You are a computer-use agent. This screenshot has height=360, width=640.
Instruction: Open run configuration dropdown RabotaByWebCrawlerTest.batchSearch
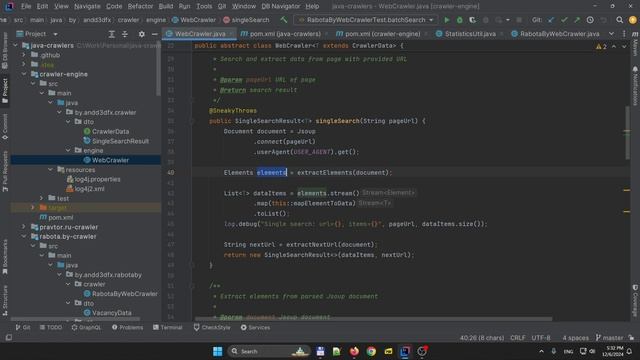[x=366, y=20]
